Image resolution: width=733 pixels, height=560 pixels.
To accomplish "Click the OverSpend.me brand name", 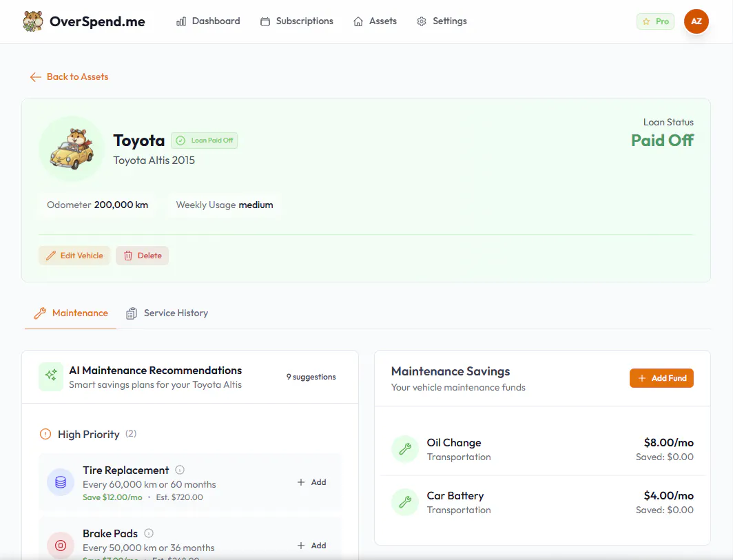I will coord(97,21).
